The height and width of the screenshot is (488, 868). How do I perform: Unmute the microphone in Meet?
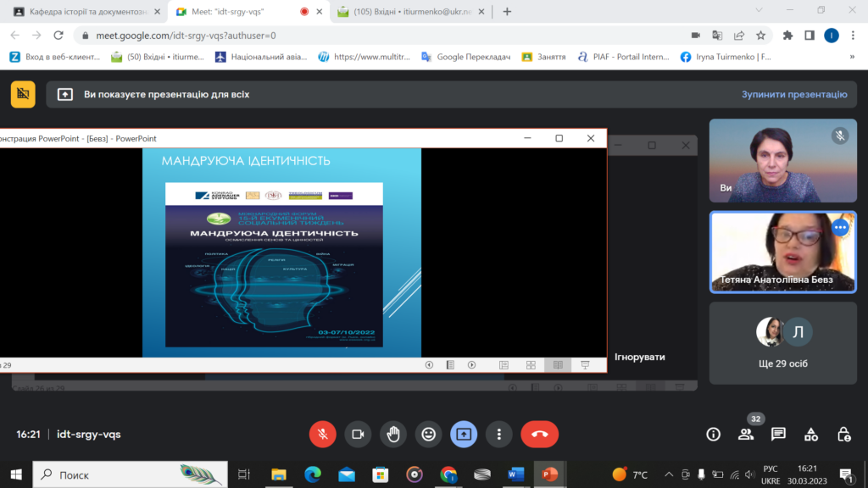click(x=322, y=434)
